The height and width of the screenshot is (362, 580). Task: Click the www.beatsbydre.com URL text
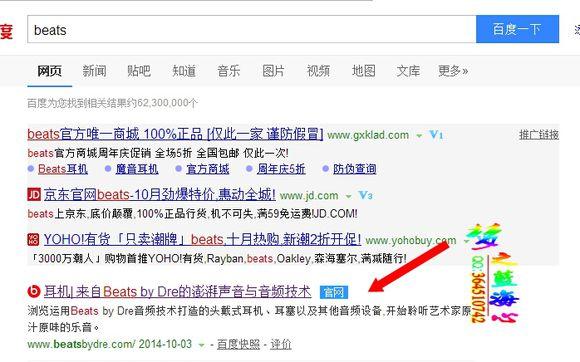[x=81, y=344]
